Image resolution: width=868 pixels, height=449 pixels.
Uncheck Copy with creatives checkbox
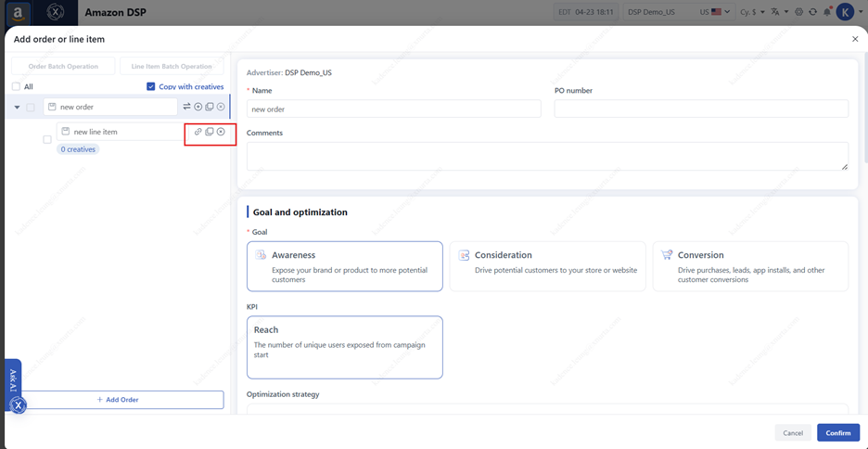click(x=151, y=86)
